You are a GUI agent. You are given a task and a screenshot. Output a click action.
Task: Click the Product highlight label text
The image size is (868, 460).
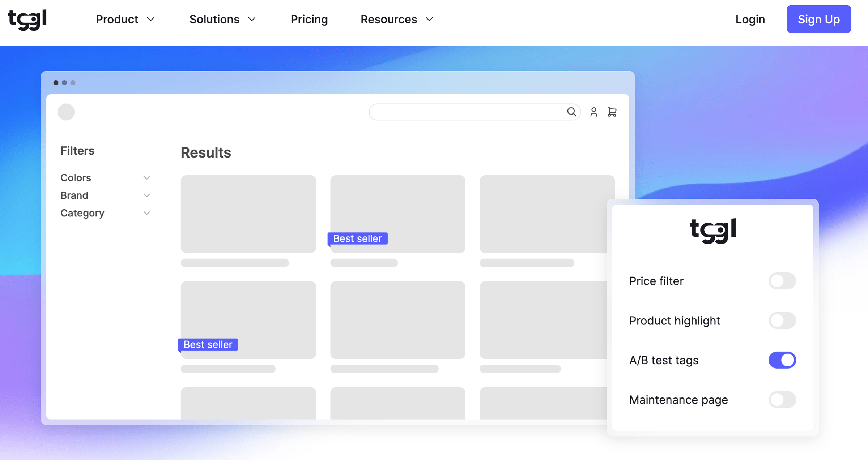click(675, 321)
